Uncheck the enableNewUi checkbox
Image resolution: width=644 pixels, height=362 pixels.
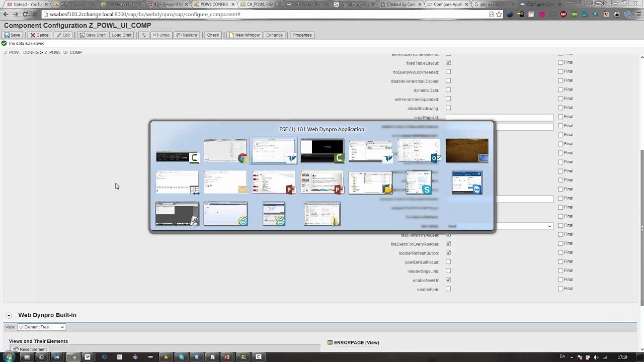(448, 280)
